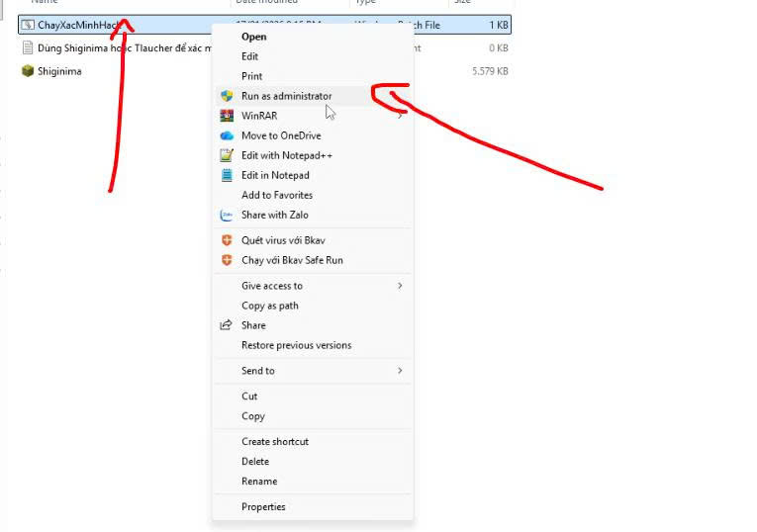Click the Notepad icon in context menu
The height and width of the screenshot is (532, 757).
click(x=226, y=175)
